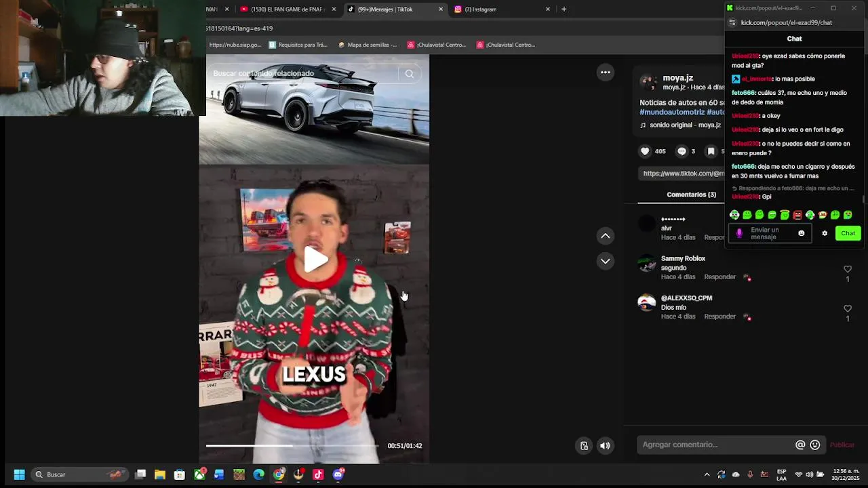Screen dimensions: 868x488
Task: Reply to @ALEXXSO_CPM's comment
Action: coord(719,317)
